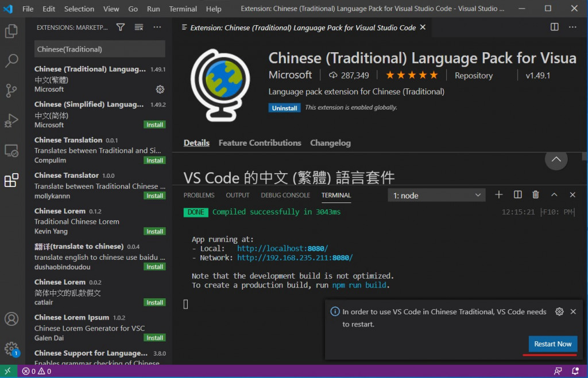Install the baidu translate extension by dushaobindoudou

[154, 267]
